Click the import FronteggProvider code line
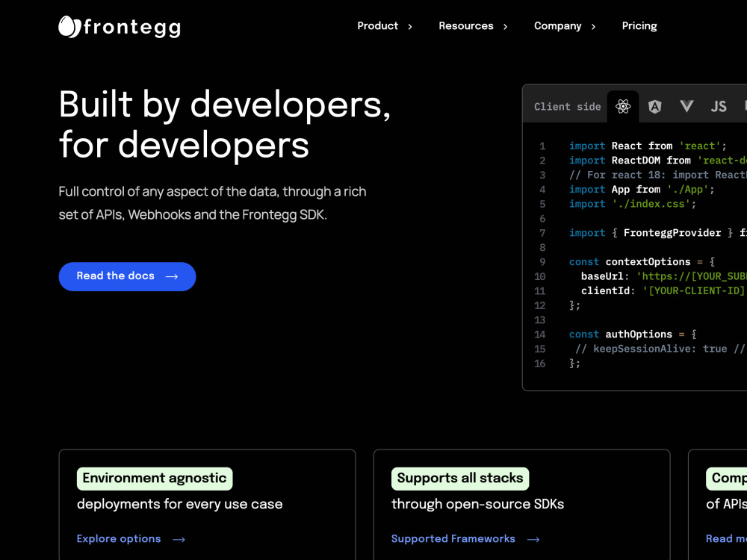 coord(658,233)
